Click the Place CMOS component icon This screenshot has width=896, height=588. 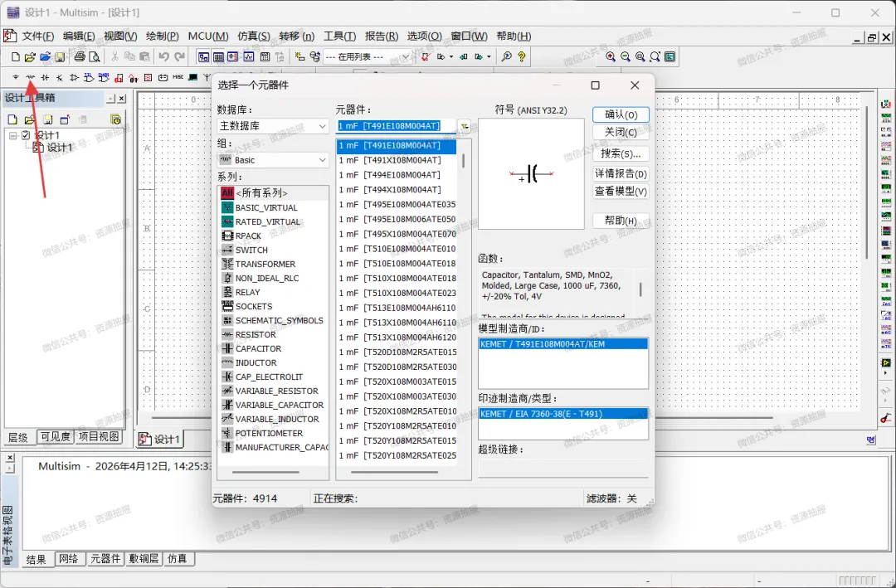(104, 77)
